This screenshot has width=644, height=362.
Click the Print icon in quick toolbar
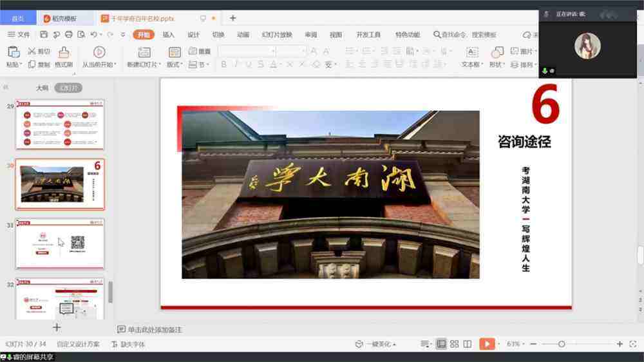pyautogui.click(x=69, y=35)
